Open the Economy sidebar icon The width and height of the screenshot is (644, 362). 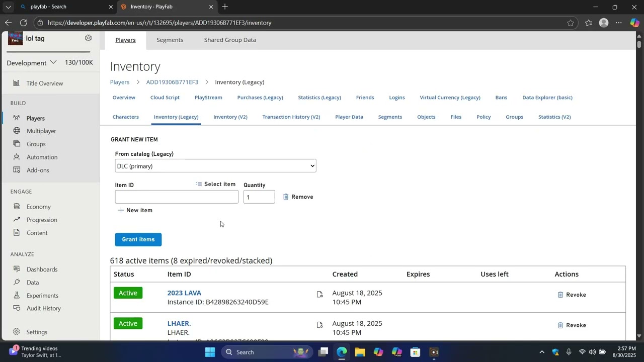[x=17, y=207]
